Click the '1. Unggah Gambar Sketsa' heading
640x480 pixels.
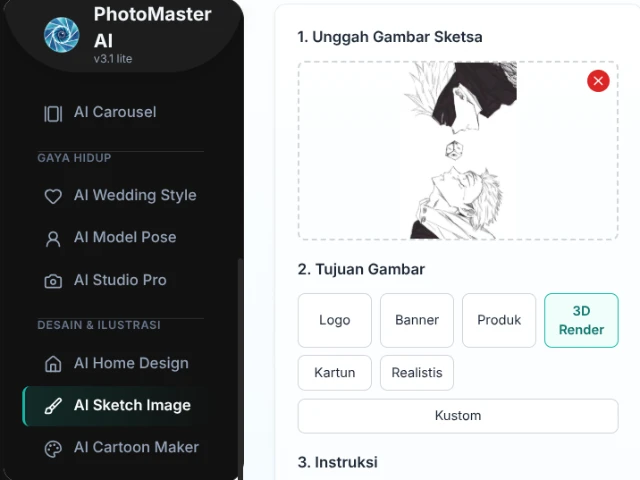pyautogui.click(x=390, y=37)
